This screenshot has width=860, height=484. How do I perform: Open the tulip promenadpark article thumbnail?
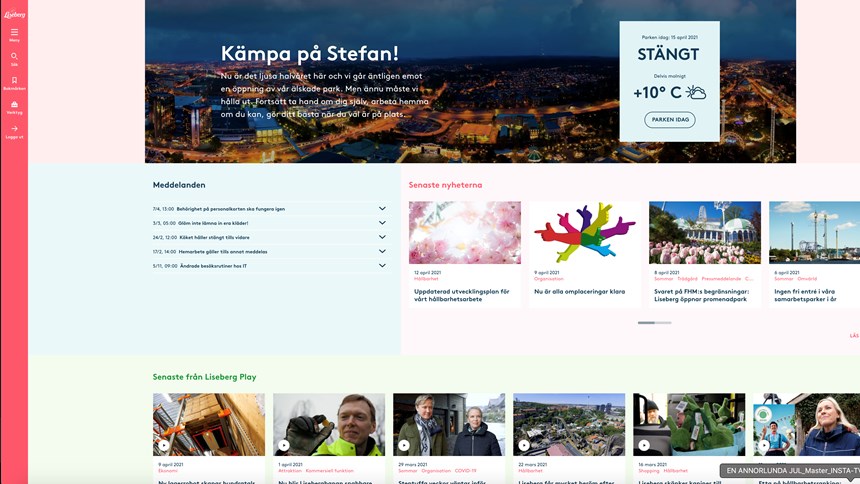pos(704,232)
